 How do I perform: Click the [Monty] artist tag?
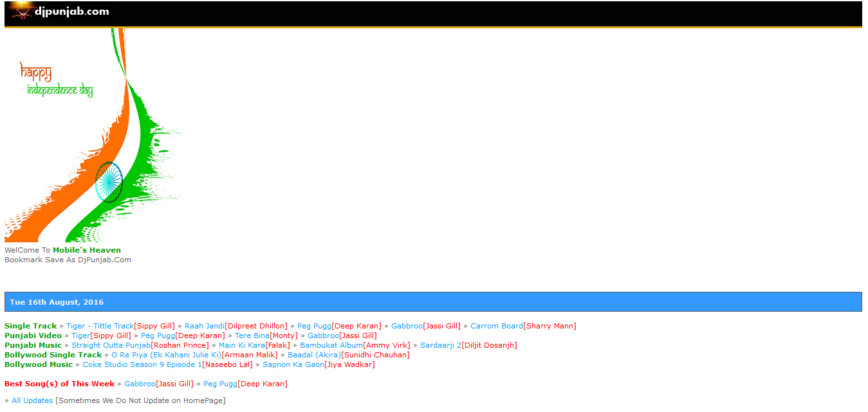284,336
